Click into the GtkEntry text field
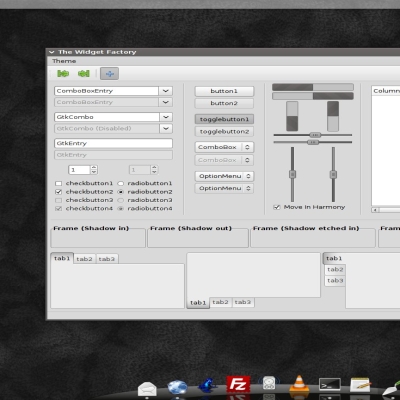400x400 pixels. click(113, 143)
